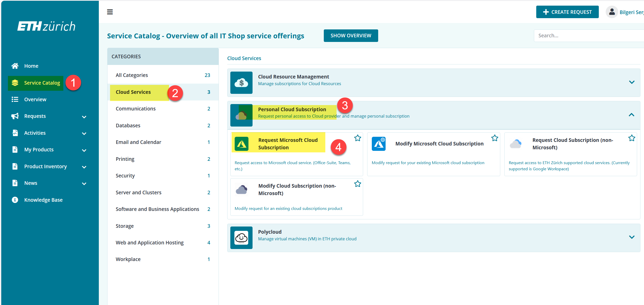
Task: Click the Cloud Resource Management title
Action: 293,77
